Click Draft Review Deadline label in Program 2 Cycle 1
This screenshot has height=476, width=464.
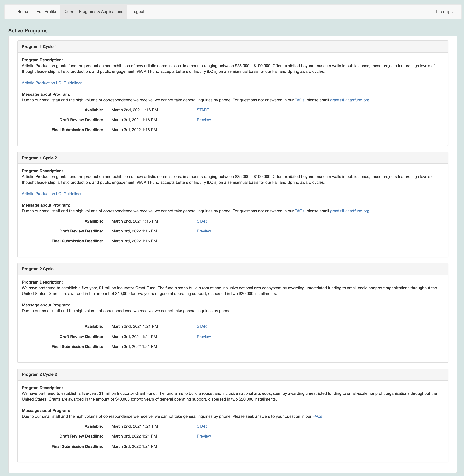coord(81,337)
